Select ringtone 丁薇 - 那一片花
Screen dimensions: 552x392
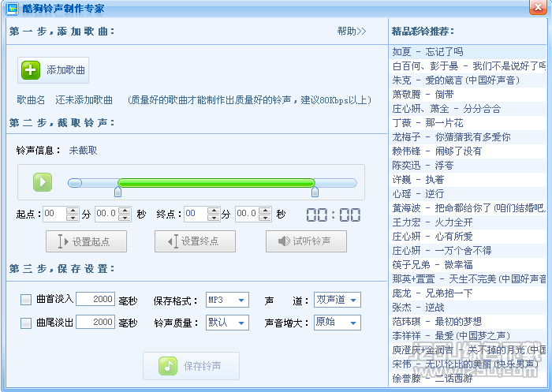coord(468,123)
